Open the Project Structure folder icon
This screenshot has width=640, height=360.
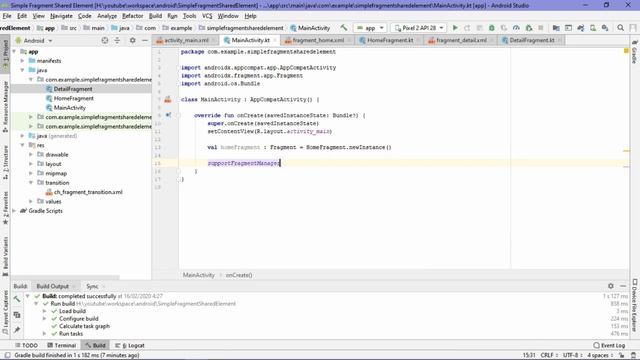(556, 28)
